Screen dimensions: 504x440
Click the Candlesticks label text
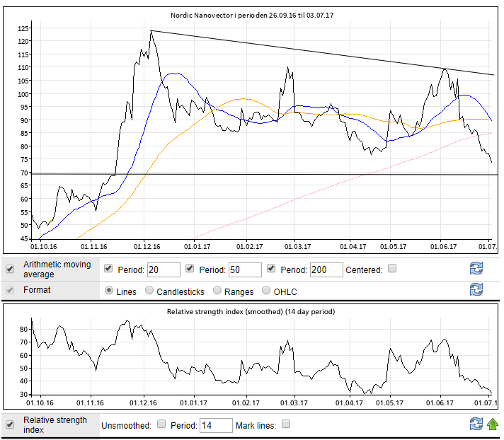181,292
